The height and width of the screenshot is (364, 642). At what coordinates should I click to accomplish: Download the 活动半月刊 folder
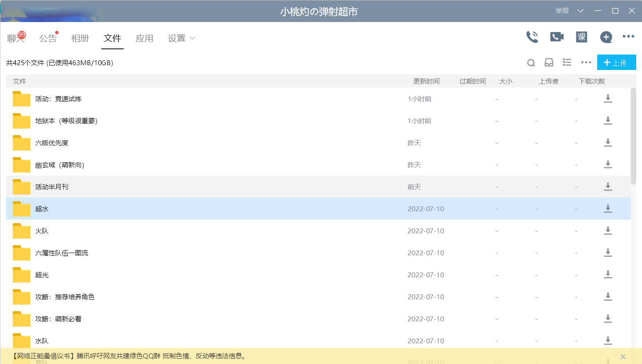[608, 187]
